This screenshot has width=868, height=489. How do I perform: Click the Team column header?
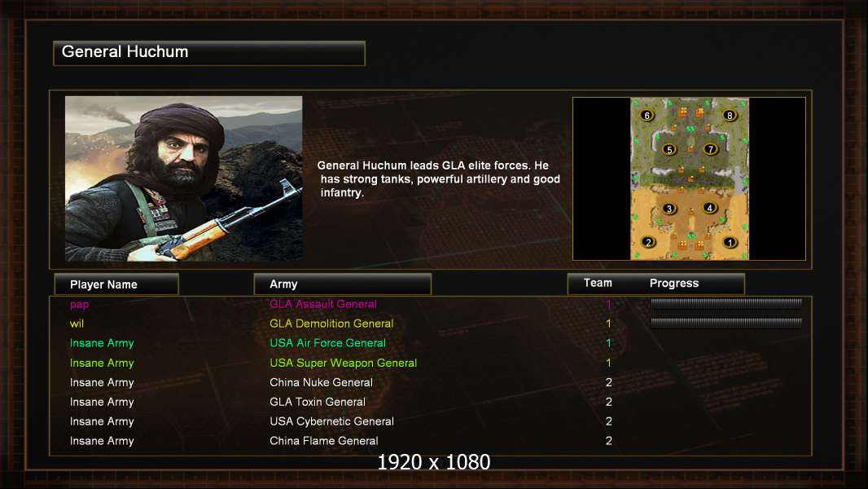point(598,283)
